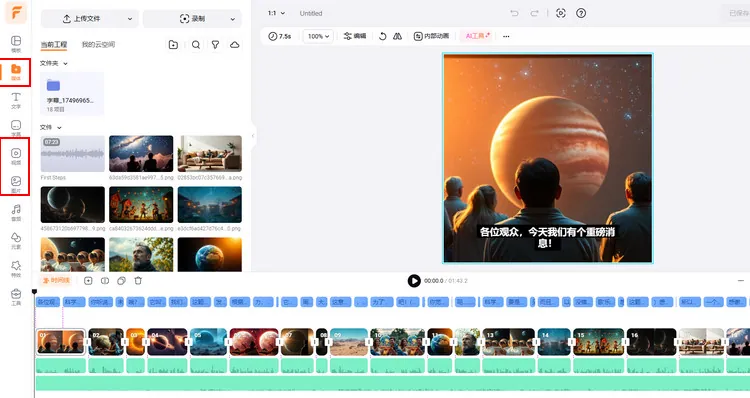Expand the 上传文件 upload dropdown arrow
The image size is (750, 398).
click(130, 19)
